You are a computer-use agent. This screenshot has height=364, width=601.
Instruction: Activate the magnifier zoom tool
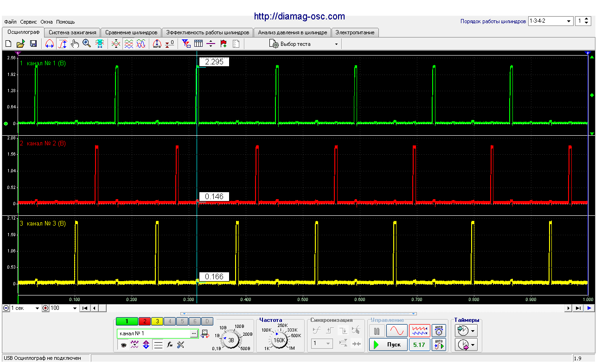pyautogui.click(x=87, y=44)
